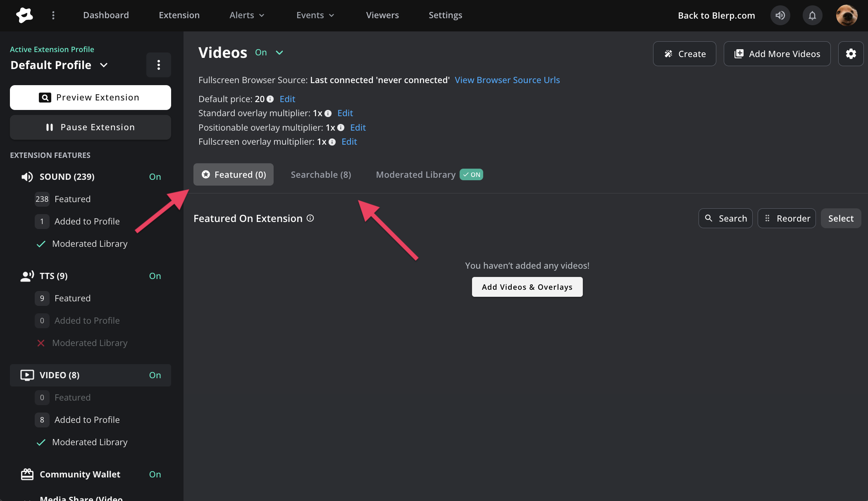Click info icon next to Default price
This screenshot has width=868, height=501.
tap(270, 99)
